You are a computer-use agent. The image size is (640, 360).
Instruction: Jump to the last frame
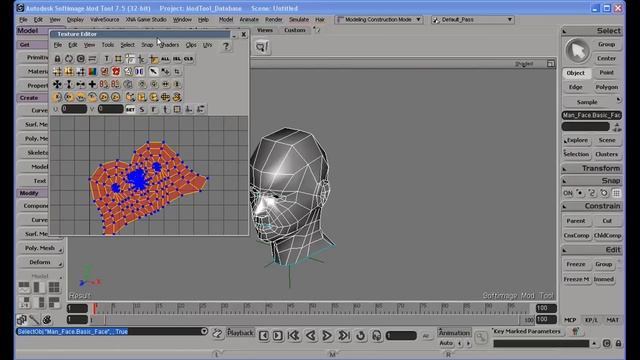click(344, 336)
